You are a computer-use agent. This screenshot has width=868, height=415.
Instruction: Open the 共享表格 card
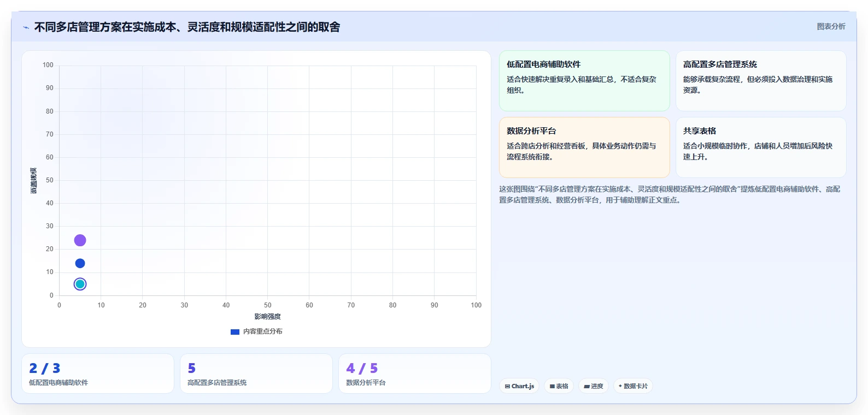click(761, 147)
